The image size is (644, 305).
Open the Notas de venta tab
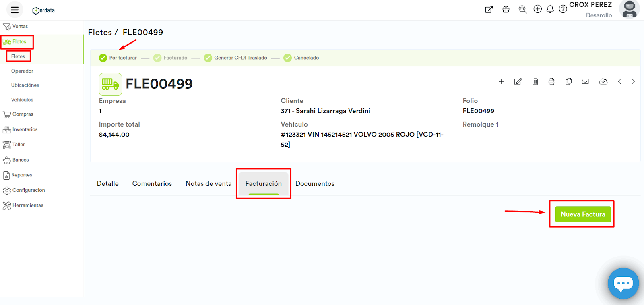(x=208, y=184)
